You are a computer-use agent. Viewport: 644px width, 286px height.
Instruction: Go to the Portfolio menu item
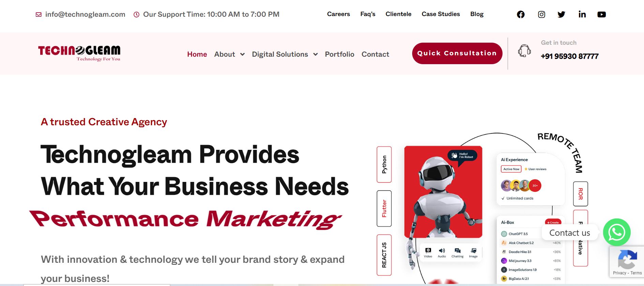pyautogui.click(x=340, y=54)
